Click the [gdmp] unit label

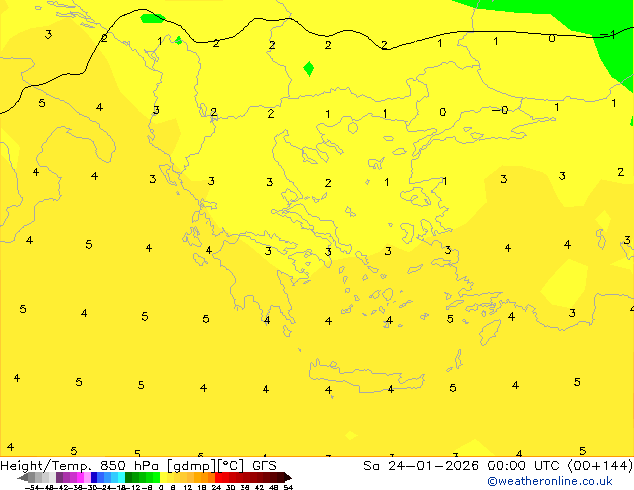pos(192,466)
